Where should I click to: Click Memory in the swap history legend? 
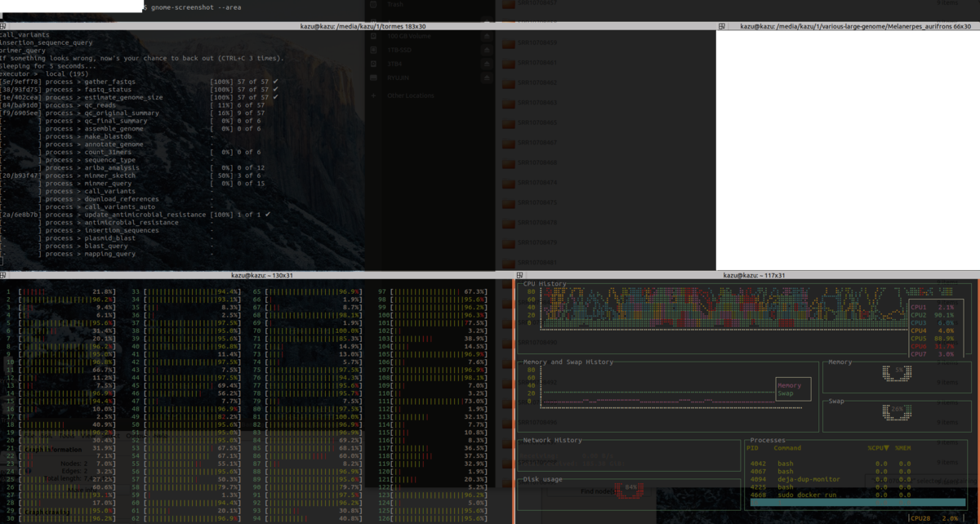click(789, 385)
